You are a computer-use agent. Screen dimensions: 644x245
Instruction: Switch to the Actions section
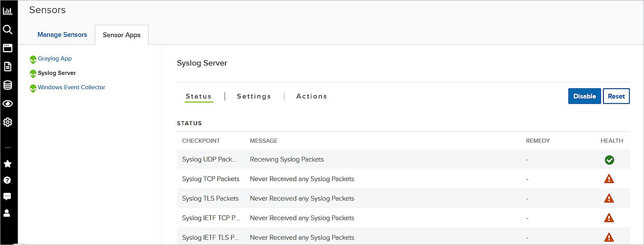coord(312,96)
